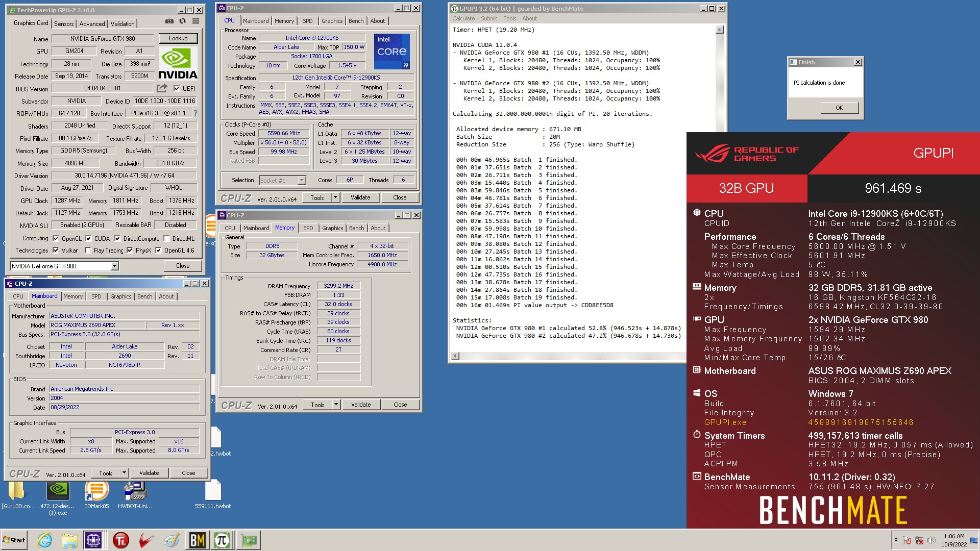Click the Close button in GPU-Z
The height and width of the screenshot is (551, 980).
click(x=183, y=266)
